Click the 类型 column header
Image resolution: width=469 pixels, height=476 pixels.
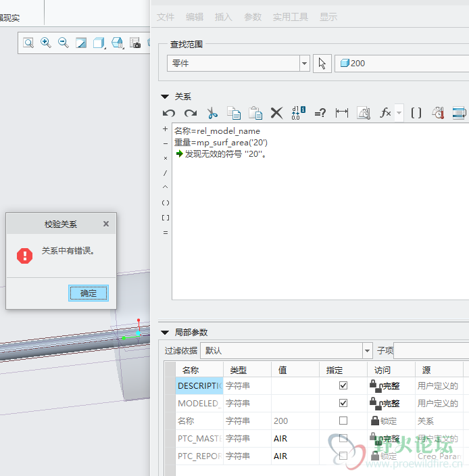point(247,370)
